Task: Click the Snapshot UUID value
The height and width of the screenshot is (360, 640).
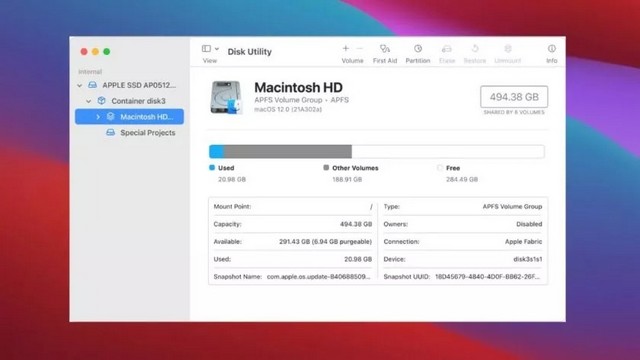Action: point(487,277)
